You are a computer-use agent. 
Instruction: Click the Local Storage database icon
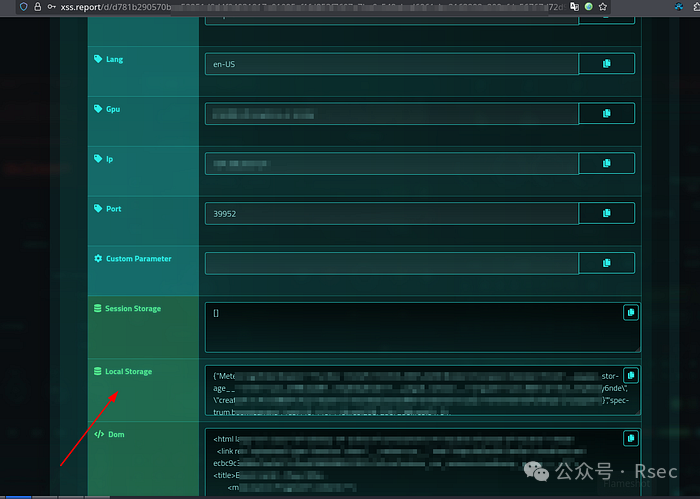click(97, 372)
